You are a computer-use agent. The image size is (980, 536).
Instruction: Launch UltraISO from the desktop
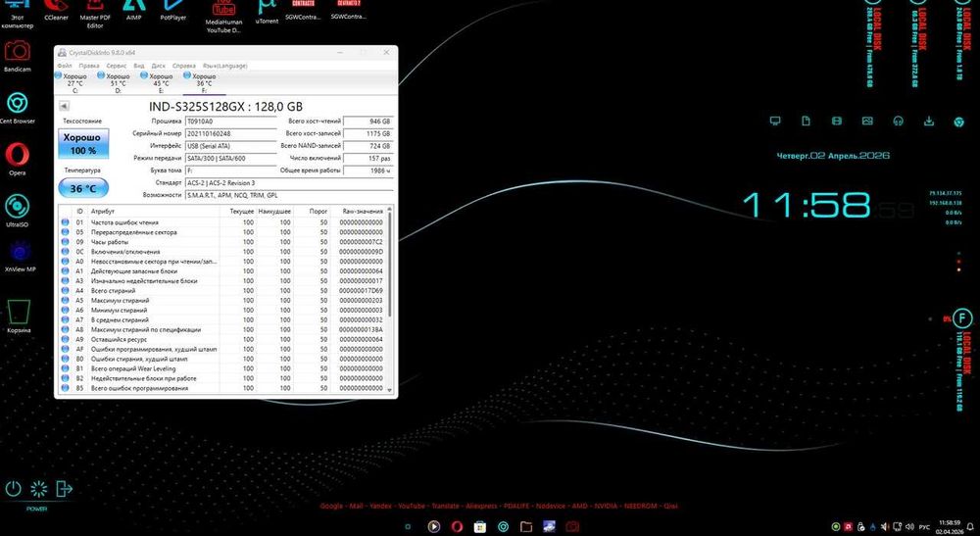(x=17, y=210)
